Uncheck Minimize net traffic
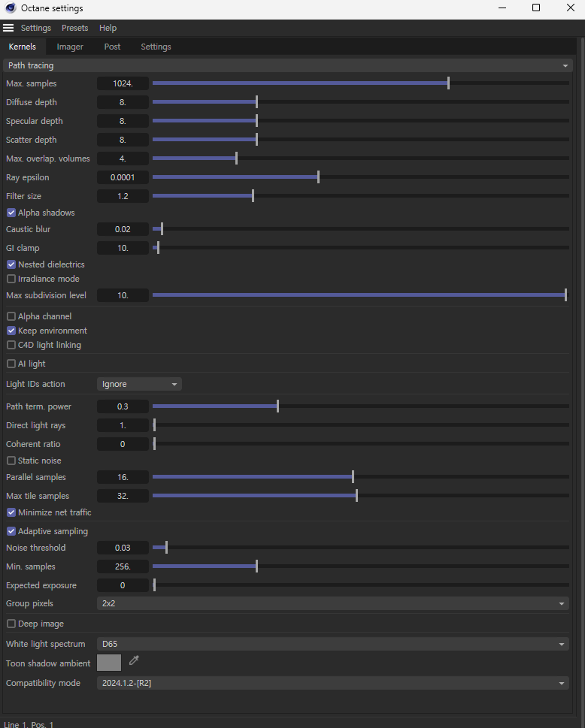The image size is (585, 728). pos(11,512)
